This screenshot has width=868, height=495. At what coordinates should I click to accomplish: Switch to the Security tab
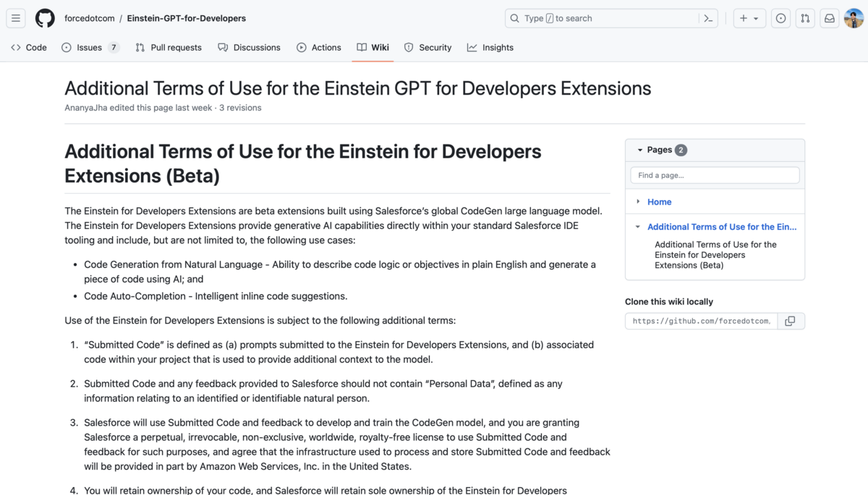pos(435,47)
